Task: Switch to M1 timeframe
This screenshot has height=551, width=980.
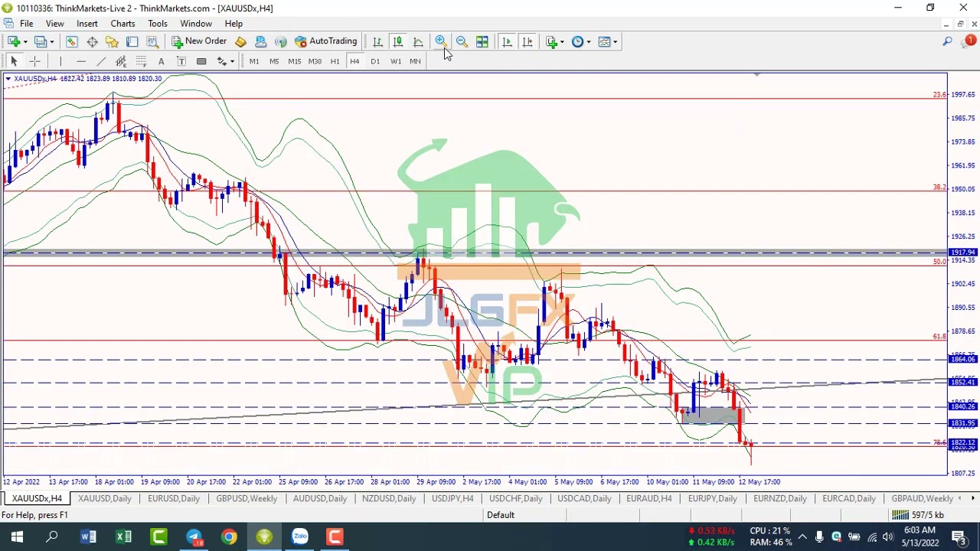Action: tap(254, 61)
